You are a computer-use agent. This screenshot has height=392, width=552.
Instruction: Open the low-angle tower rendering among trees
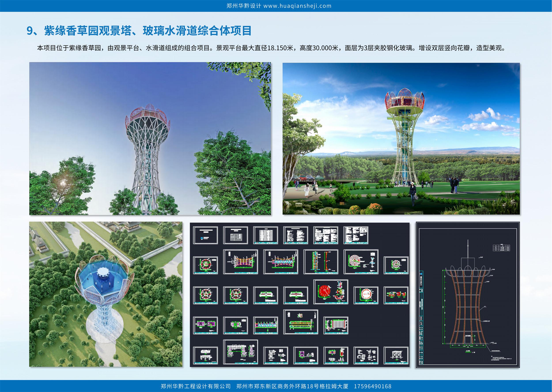click(x=150, y=139)
